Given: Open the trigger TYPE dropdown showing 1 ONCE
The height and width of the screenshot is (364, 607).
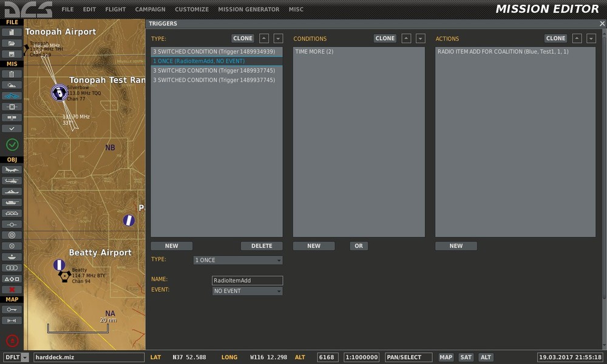Looking at the screenshot, I should 237,260.
